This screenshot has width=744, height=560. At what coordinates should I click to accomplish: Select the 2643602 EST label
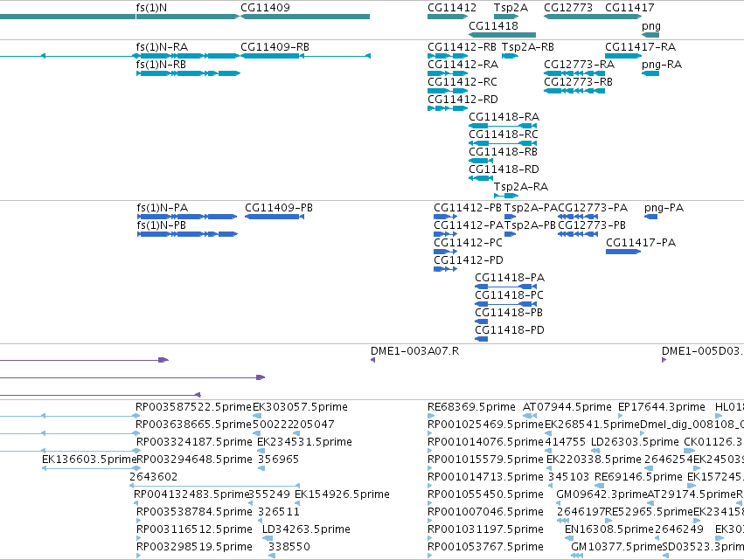point(153,477)
